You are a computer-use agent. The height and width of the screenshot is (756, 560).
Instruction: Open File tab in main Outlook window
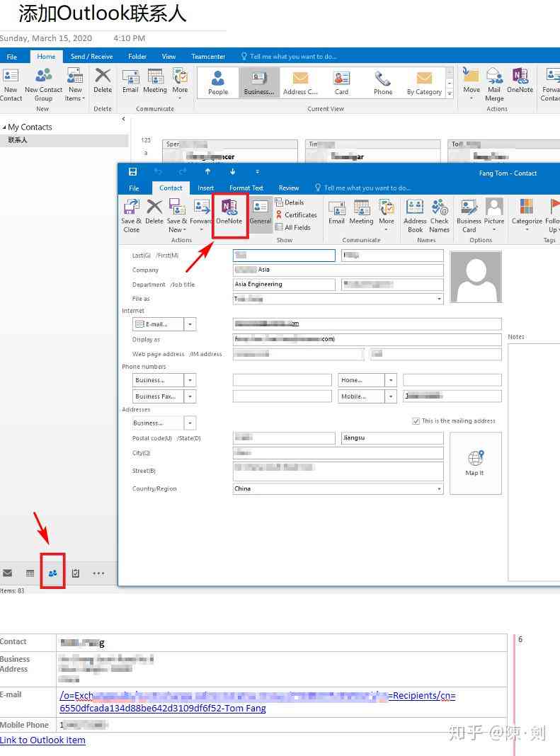12,57
